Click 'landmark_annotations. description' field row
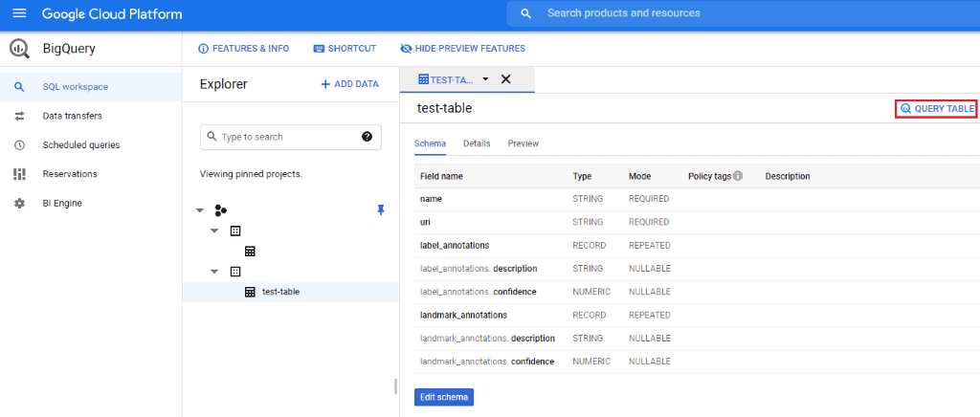This screenshot has width=980, height=417. 697,339
